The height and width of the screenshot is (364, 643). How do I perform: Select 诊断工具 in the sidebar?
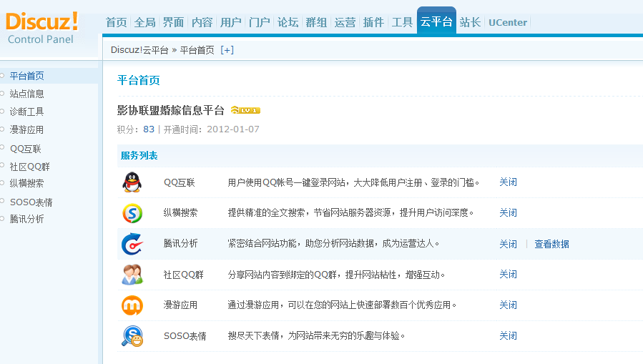tap(26, 112)
